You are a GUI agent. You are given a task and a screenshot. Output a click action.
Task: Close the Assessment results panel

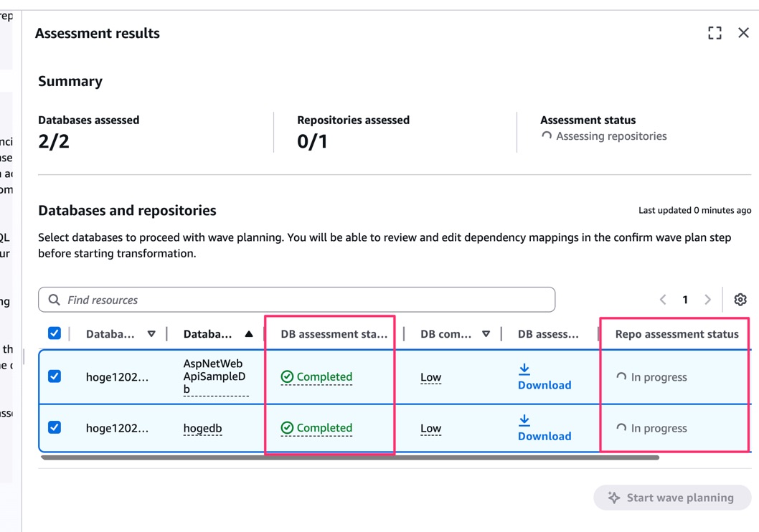743,33
